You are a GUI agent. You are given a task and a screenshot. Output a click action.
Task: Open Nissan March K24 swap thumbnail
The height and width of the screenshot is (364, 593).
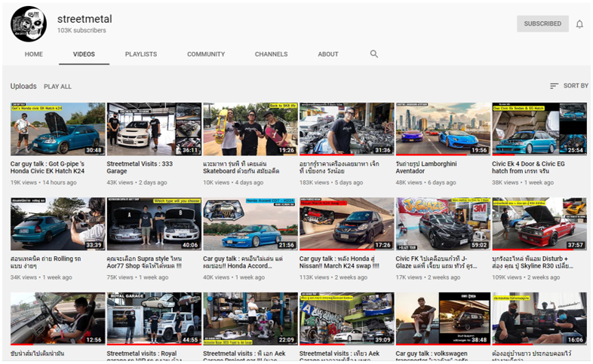[x=347, y=224]
